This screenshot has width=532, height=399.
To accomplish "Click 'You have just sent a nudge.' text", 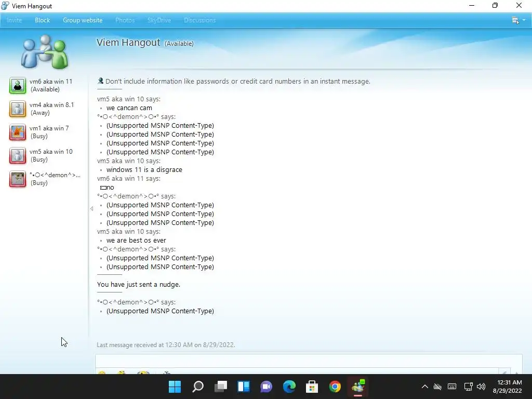I will 138,284.
